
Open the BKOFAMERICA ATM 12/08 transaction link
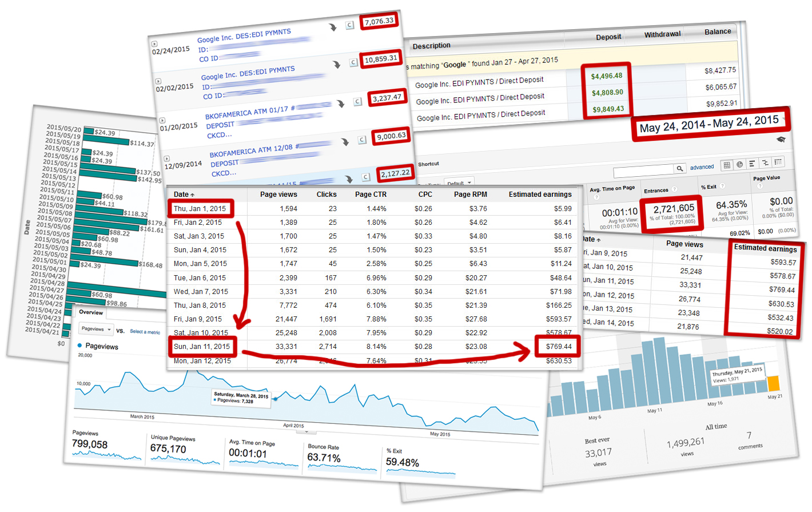click(254, 150)
